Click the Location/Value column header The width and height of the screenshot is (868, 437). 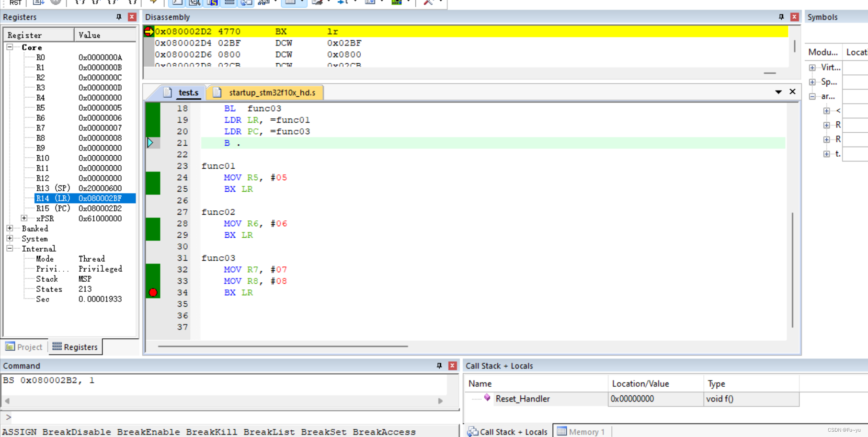[656, 384]
